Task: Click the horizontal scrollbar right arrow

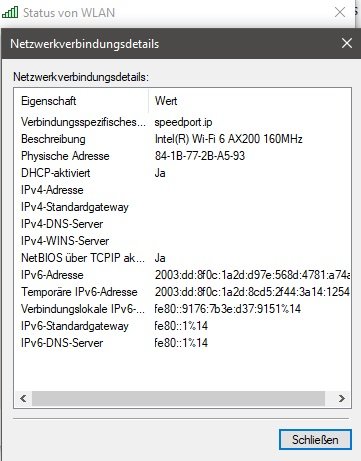Action: tap(341, 398)
